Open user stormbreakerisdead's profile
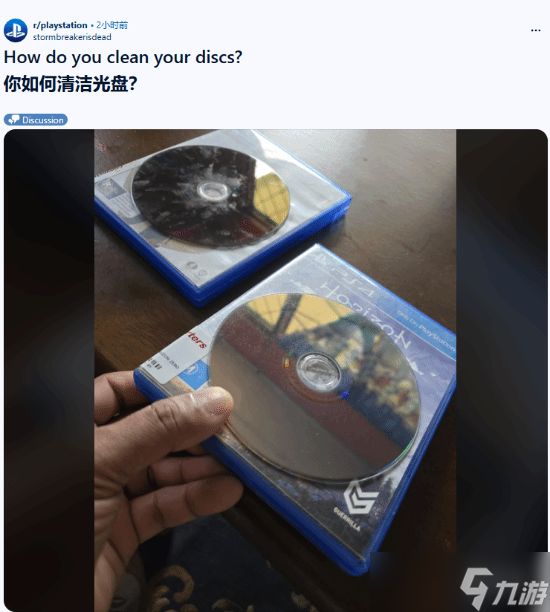The width and height of the screenshot is (550, 612). pos(72,37)
